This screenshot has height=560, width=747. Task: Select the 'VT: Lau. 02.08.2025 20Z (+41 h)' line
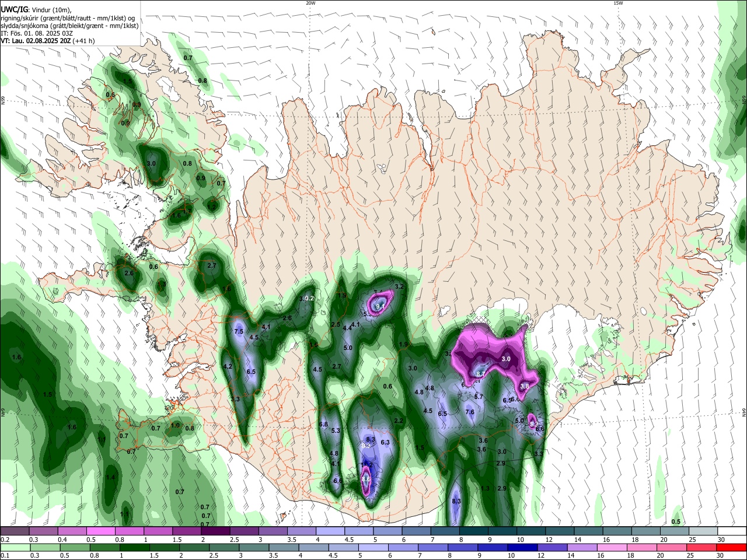(x=48, y=41)
